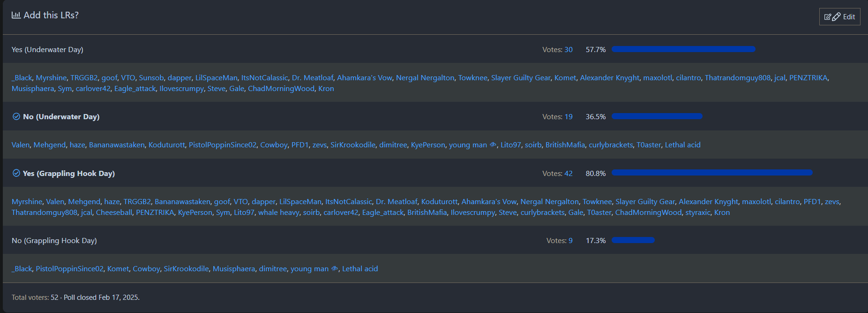This screenshot has height=313, width=868.
Task: Show voters for the Votes: 42 count
Action: pos(568,174)
